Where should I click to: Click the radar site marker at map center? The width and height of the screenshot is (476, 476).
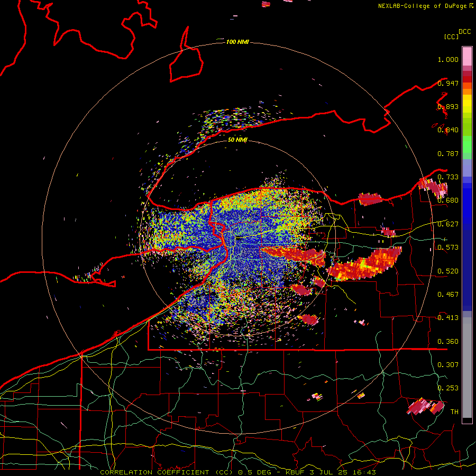coord(239,239)
